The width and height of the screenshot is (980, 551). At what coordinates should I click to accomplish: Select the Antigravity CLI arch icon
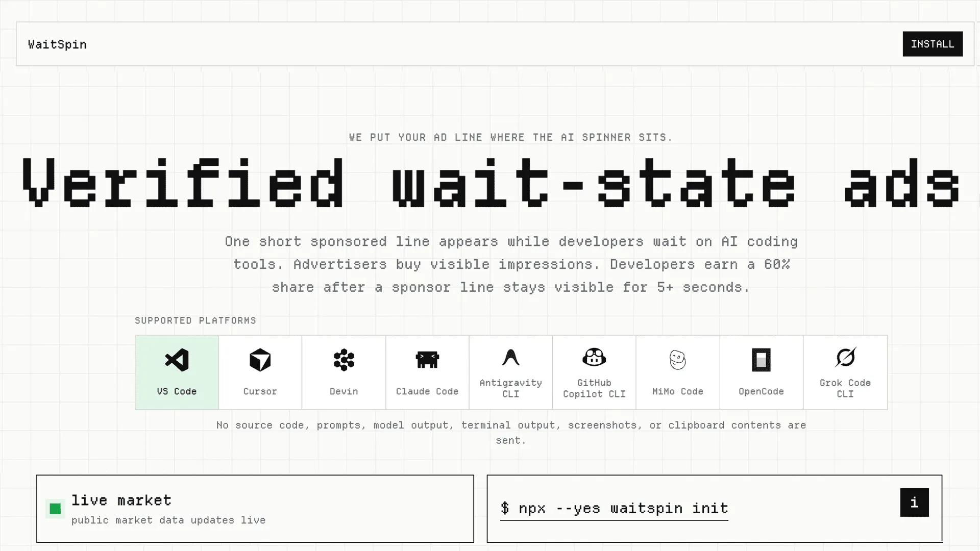[x=510, y=357]
